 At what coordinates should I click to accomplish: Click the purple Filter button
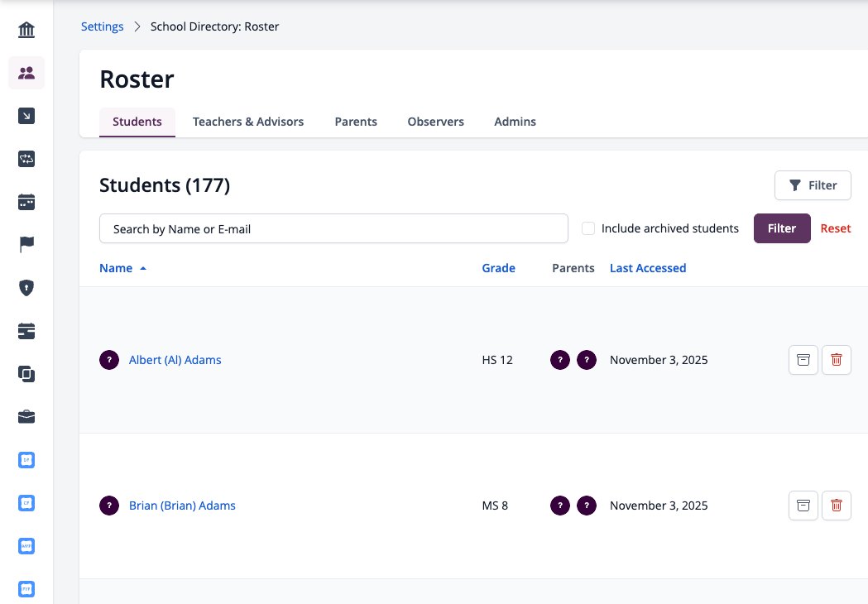click(x=782, y=228)
